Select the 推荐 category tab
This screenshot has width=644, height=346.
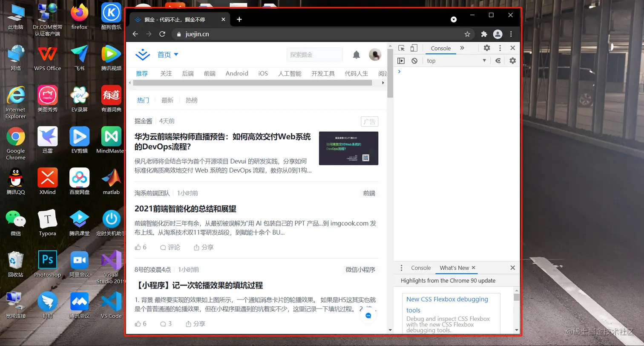(142, 73)
